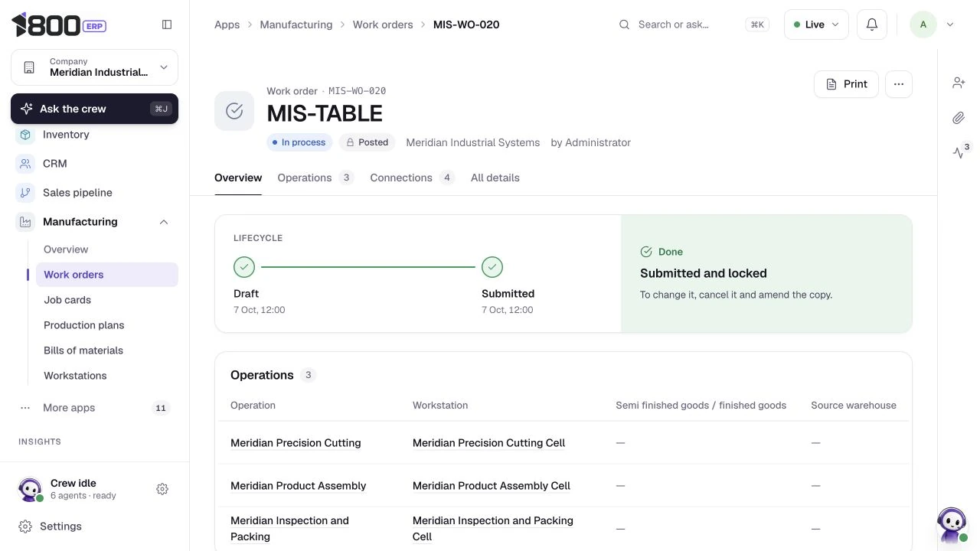
Task: Click the Submitted lifecycle step circle
Action: pyautogui.click(x=492, y=267)
